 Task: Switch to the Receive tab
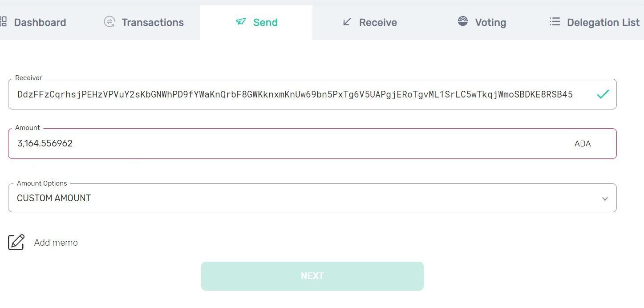[369, 22]
